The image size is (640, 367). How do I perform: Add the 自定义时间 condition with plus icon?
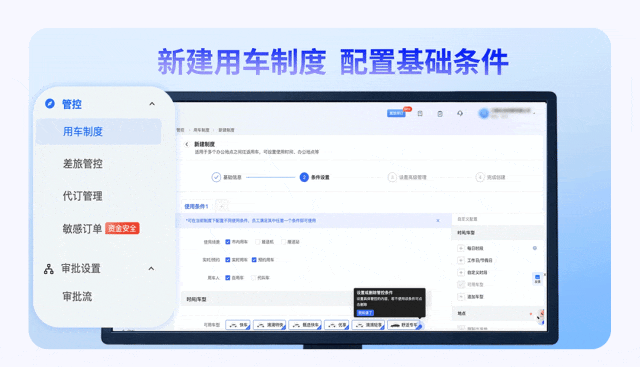click(x=461, y=272)
